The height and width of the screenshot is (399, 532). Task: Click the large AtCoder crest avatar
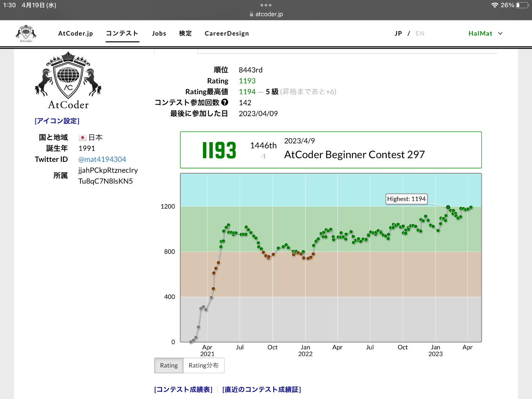(68, 81)
